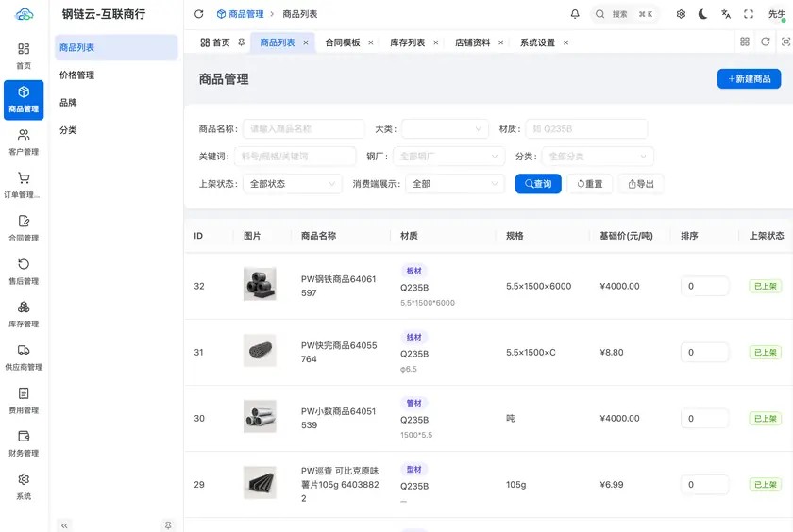
Task: Close the 店铺资料 tab
Action: [x=500, y=42]
